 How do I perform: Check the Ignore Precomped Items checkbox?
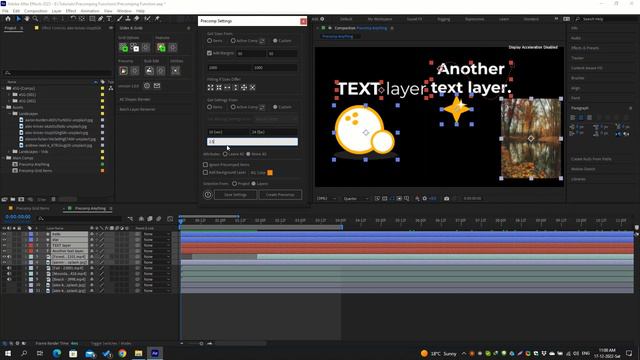pos(205,164)
